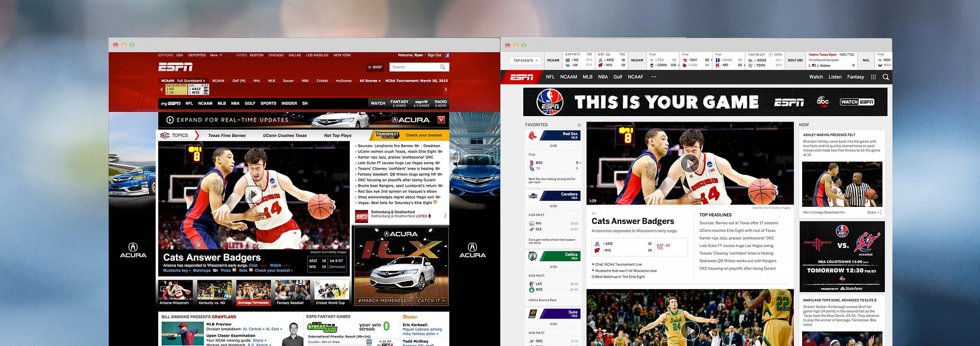Click the search magnifier in old site search box

pos(442,67)
